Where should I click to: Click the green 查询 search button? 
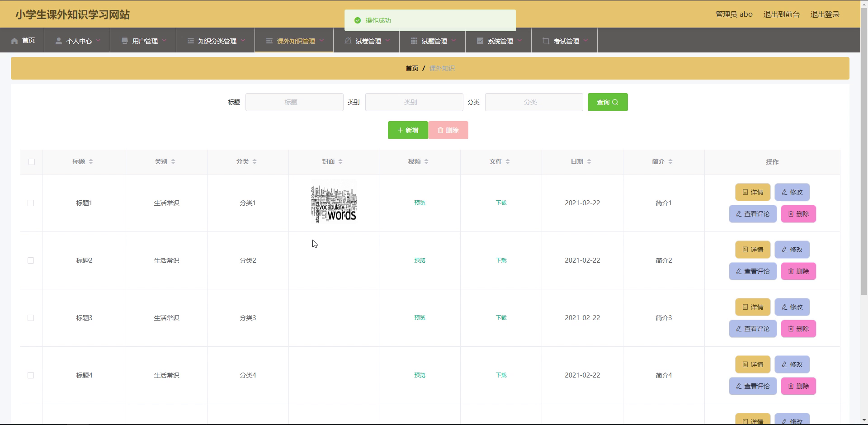[608, 102]
